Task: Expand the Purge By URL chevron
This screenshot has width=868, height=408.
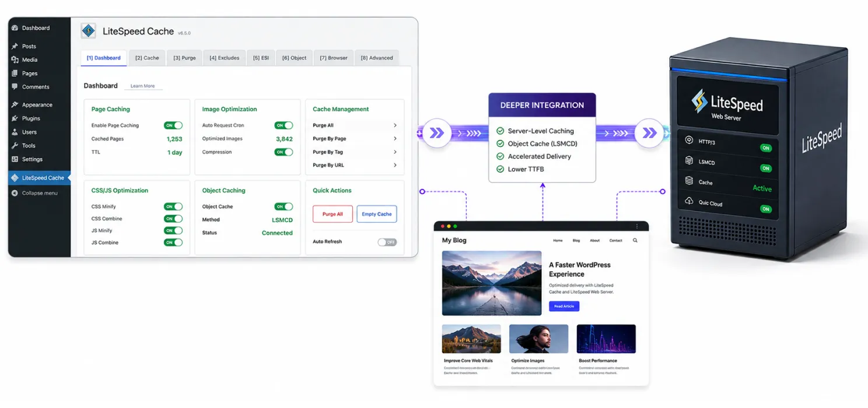Action: [x=395, y=165]
